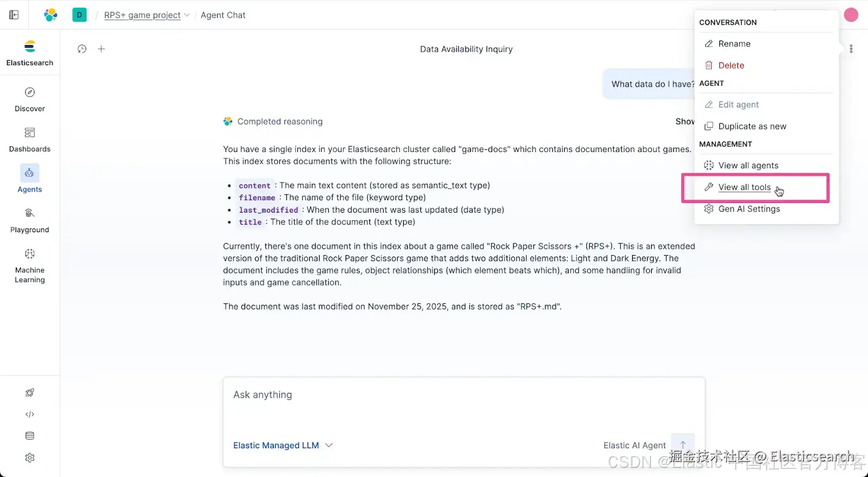Viewport: 868px width, 477px height.
Task: Open Machine Learning from the sidebar
Action: [x=30, y=254]
